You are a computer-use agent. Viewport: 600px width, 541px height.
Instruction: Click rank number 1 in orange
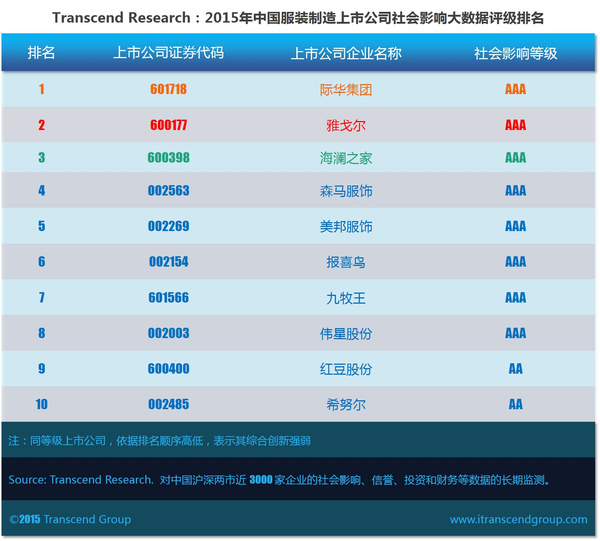41,89
